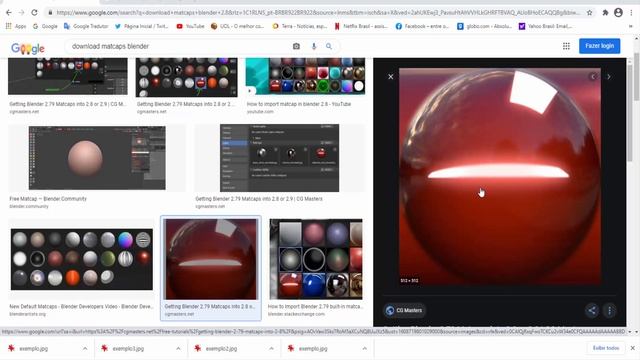The width and height of the screenshot is (640, 360).
Task: Share the previewed image
Action: (x=591, y=311)
